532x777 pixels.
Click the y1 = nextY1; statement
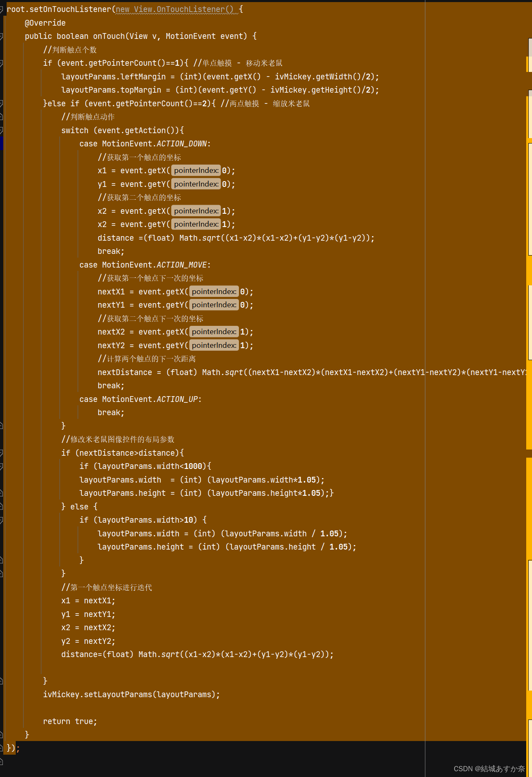point(88,614)
